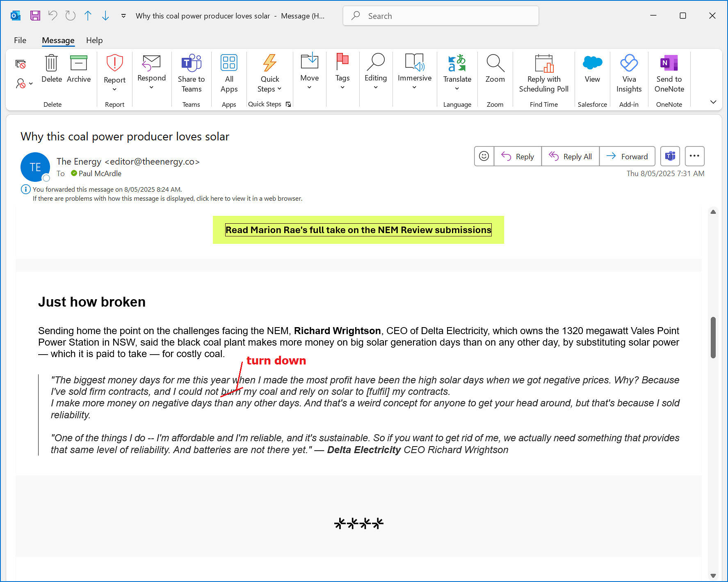Click into the Search box
Image resolution: width=728 pixels, height=582 pixels.
[x=440, y=16]
